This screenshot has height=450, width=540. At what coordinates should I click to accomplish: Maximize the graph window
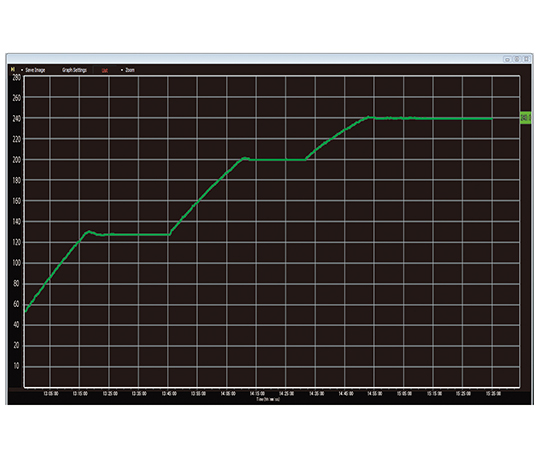click(517, 59)
